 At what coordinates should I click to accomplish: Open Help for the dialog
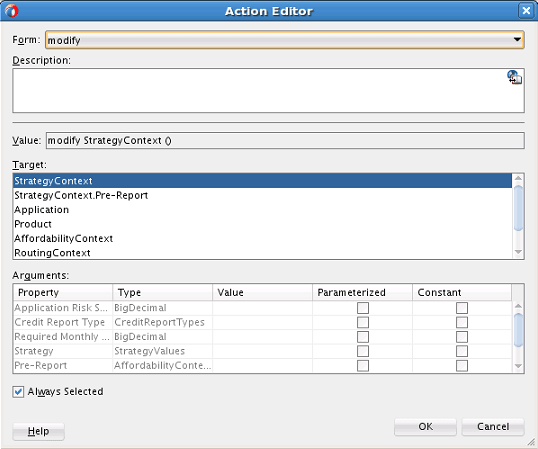coord(38,431)
